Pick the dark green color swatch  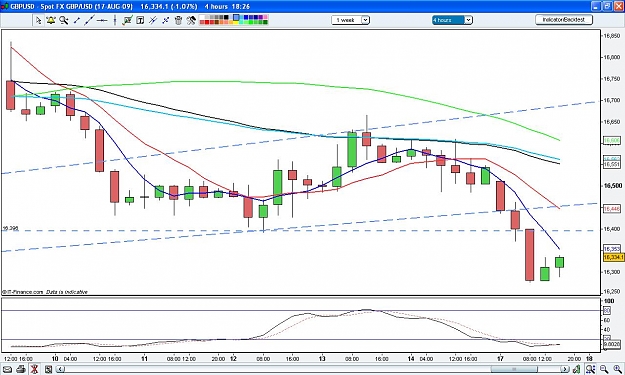point(265,22)
